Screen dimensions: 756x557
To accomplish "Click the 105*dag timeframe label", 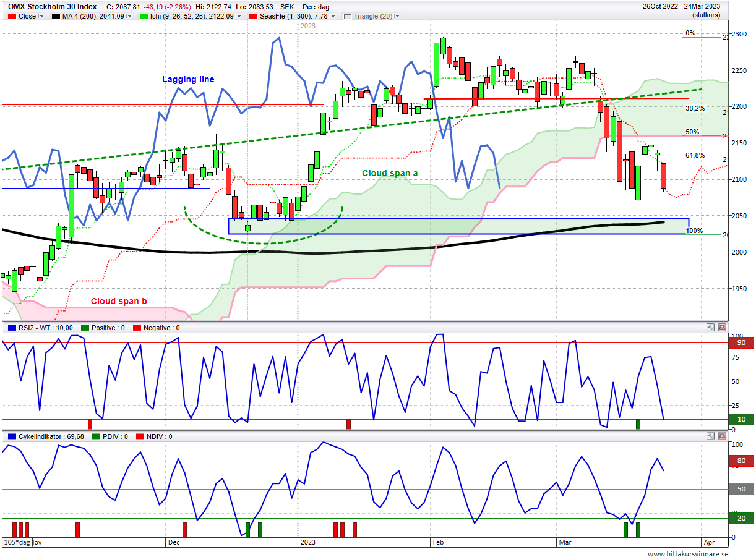I will (16, 542).
